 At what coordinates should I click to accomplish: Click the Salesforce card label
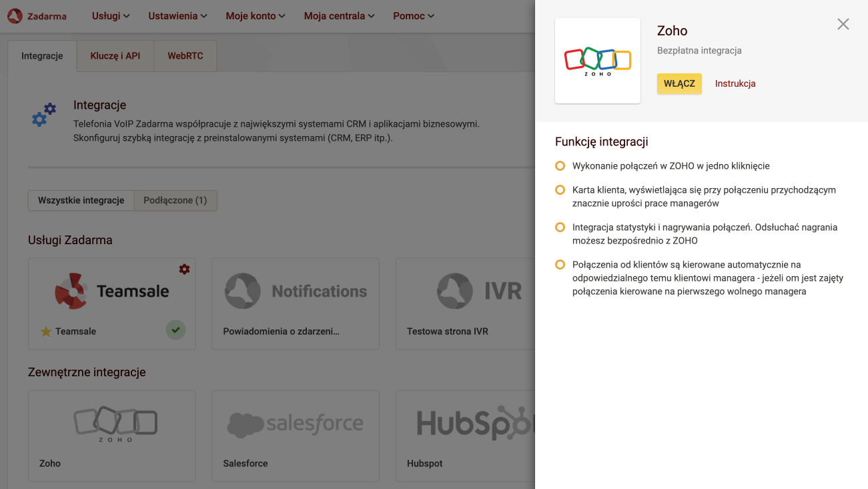point(245,463)
